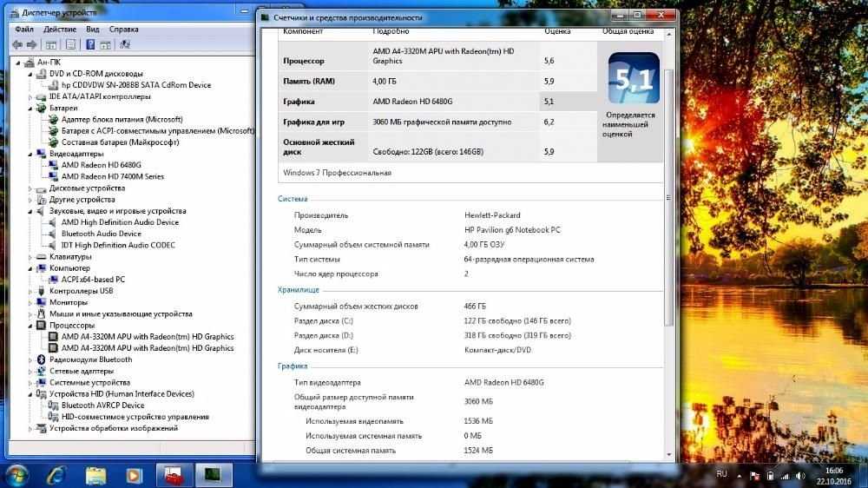This screenshot has width=868, height=488.
Task: Click HP Pavilion g6 Notebook PC model text
Action: coord(513,230)
